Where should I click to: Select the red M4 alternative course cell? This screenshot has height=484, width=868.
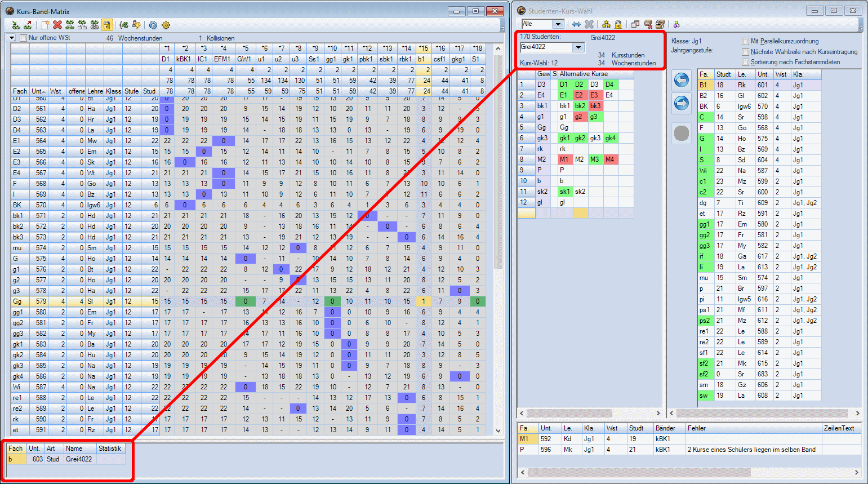click(x=610, y=159)
